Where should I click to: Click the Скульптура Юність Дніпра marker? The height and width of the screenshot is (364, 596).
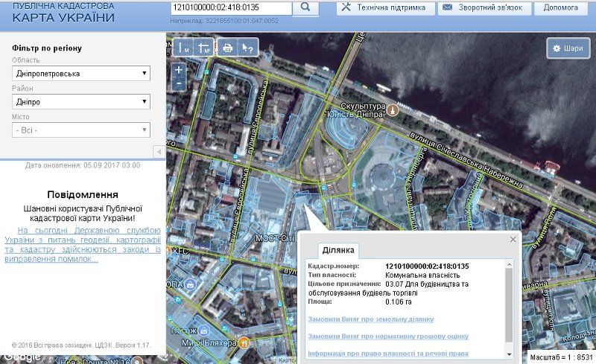click(393, 111)
